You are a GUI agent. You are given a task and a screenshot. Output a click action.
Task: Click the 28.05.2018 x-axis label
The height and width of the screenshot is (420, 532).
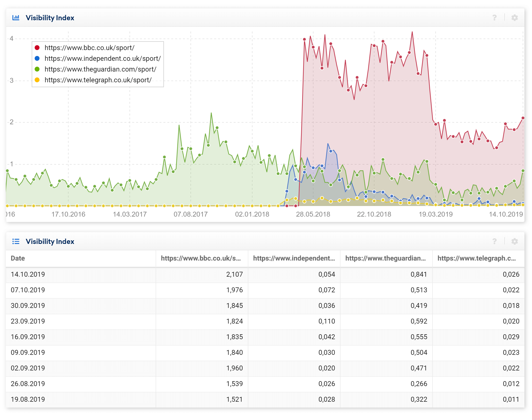tap(313, 214)
